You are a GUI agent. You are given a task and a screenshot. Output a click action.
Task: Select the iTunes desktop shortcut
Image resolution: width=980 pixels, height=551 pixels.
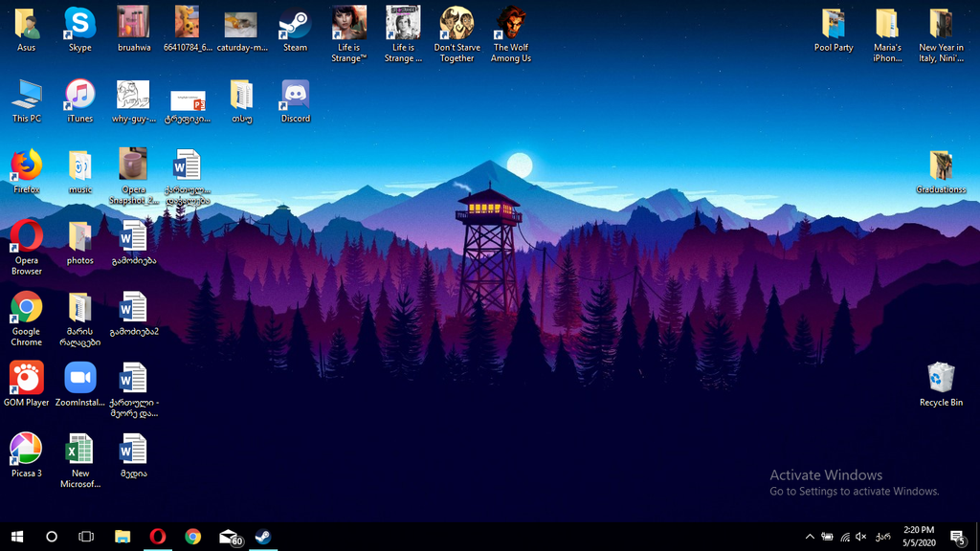tap(80, 100)
